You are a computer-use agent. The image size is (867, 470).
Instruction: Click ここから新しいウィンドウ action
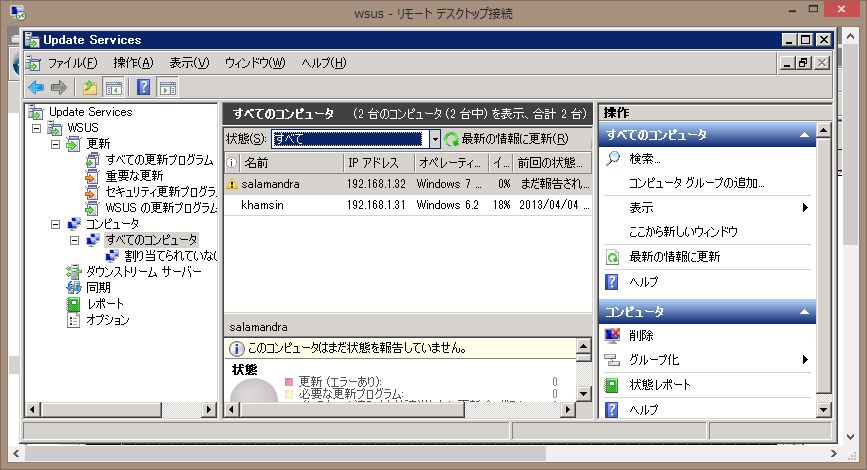(x=683, y=232)
